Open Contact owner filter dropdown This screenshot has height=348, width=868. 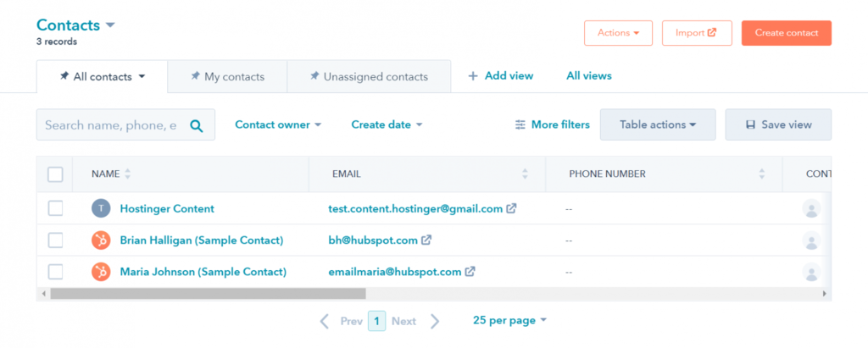click(x=278, y=124)
